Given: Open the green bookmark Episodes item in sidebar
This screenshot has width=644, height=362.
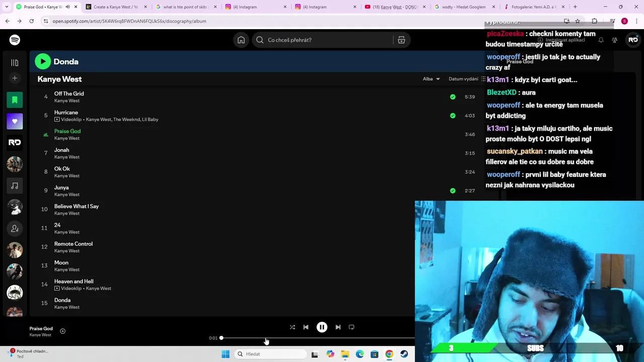Looking at the screenshot, I should coord(15,100).
